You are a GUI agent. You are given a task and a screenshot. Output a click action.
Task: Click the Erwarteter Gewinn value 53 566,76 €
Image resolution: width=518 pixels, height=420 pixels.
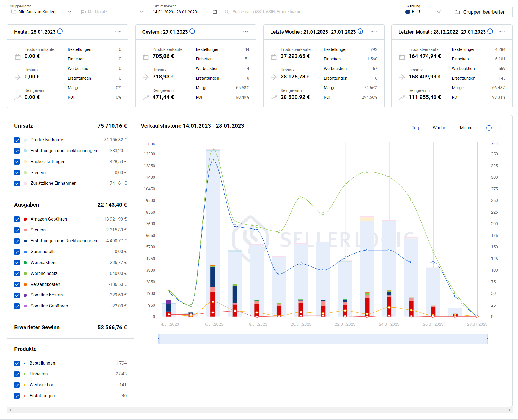click(x=112, y=327)
